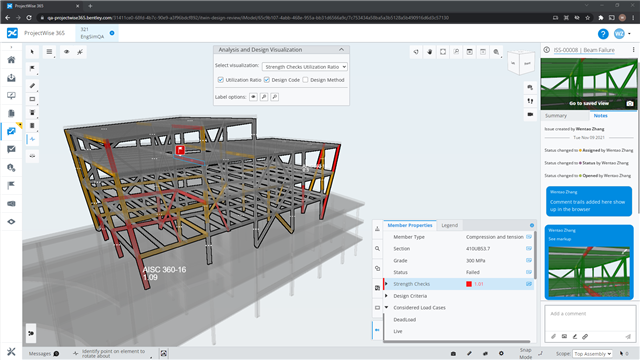The width and height of the screenshot is (640, 360).
Task: Select the Notes tab
Action: point(600,116)
